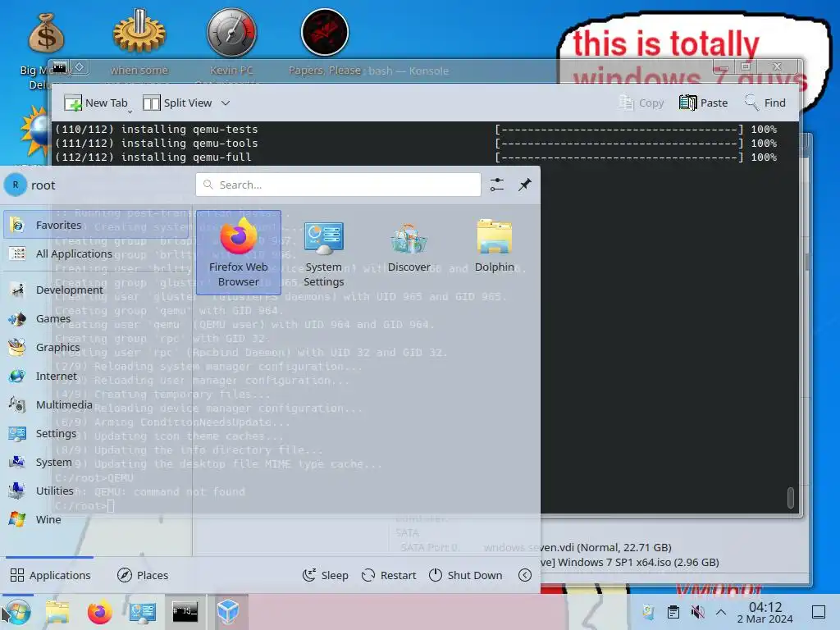Screen dimensions: 840x630
Task: Open the launcher configure options icon
Action: coord(496,185)
